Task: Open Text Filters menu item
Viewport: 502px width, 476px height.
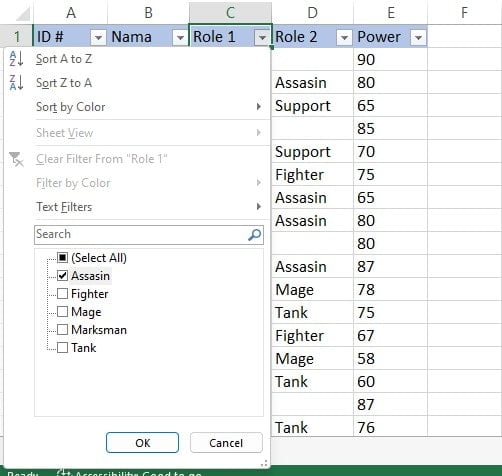Action: click(x=137, y=207)
